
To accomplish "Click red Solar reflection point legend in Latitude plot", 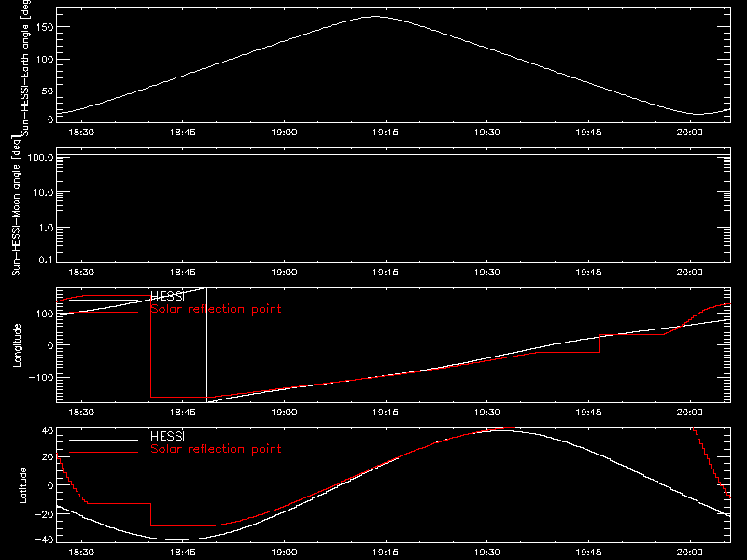I will coord(216,449).
